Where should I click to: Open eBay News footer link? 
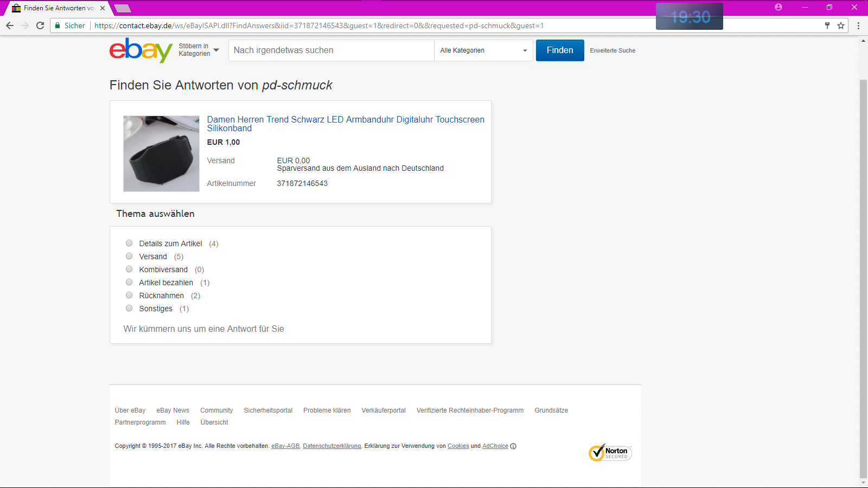coord(173,410)
